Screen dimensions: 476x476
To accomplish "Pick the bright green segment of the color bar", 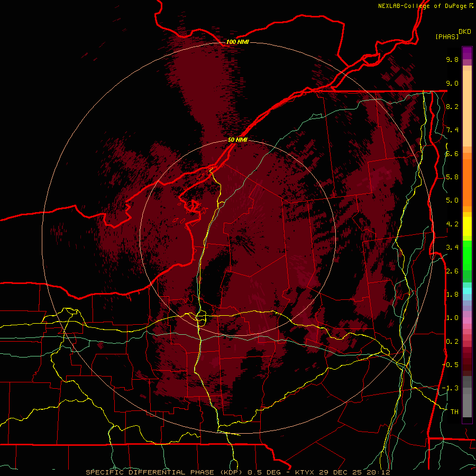I will pyautogui.click(x=467, y=255).
